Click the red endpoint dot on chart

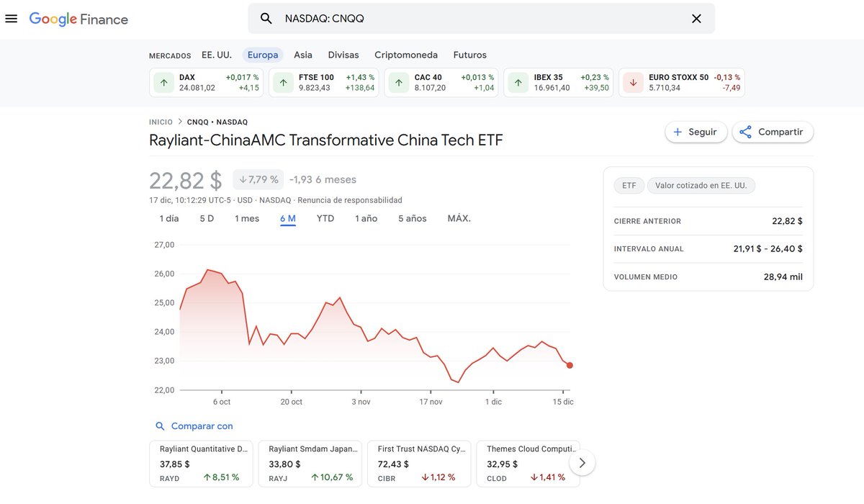[x=570, y=366]
